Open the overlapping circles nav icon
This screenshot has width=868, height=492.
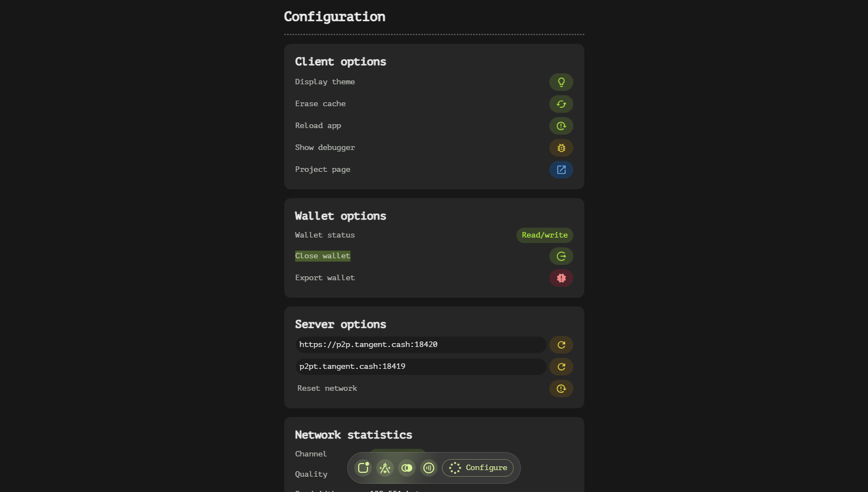[x=407, y=468]
